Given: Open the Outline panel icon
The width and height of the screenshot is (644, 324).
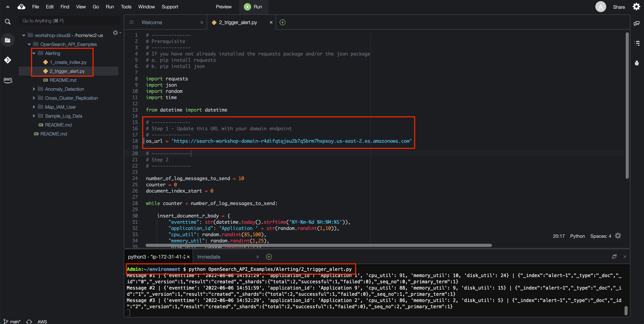Looking at the screenshot, I should pyautogui.click(x=637, y=43).
